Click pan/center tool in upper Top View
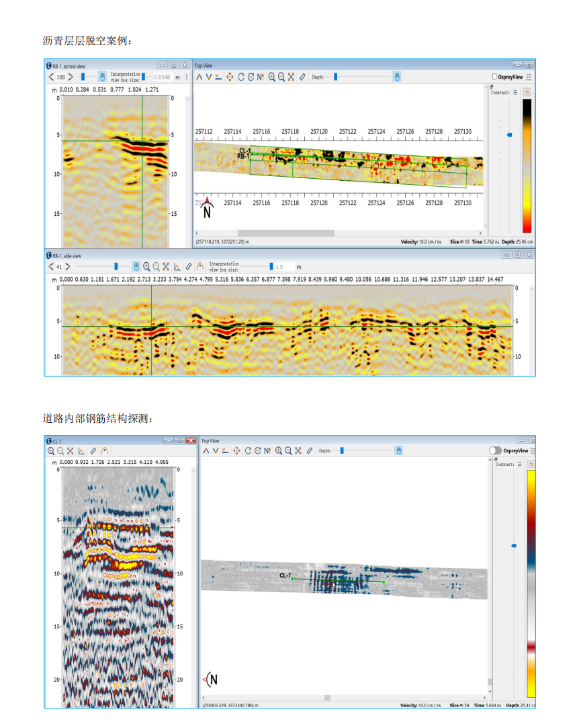The image size is (581, 728). (230, 77)
